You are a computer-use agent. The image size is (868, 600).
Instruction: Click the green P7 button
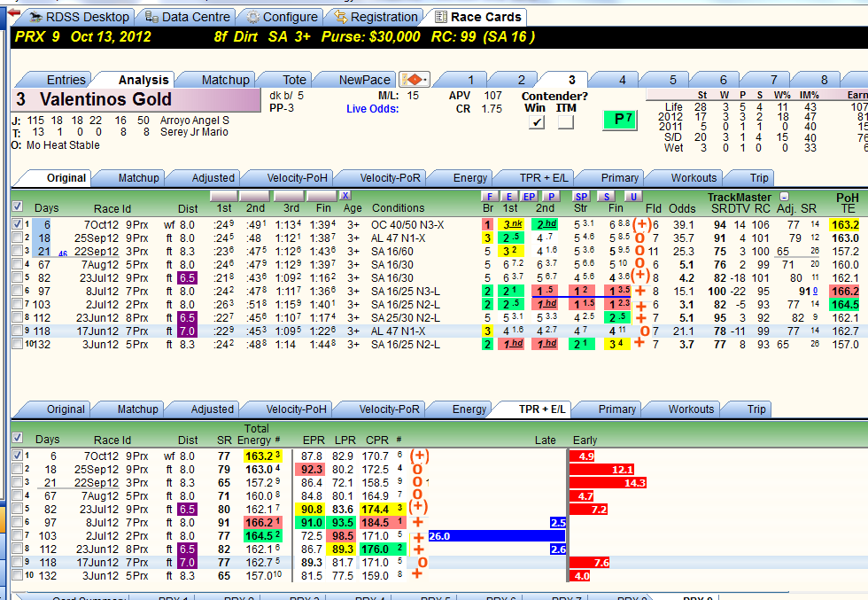click(620, 119)
